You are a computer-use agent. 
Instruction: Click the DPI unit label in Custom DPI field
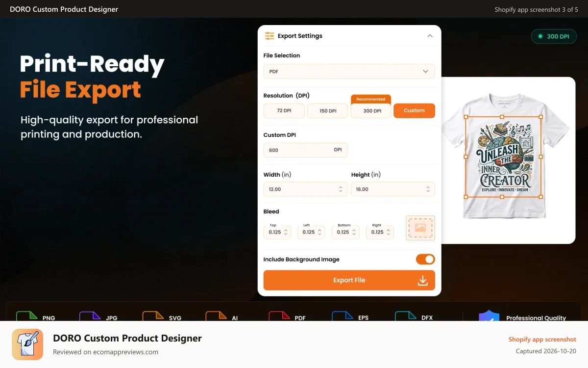pos(338,150)
